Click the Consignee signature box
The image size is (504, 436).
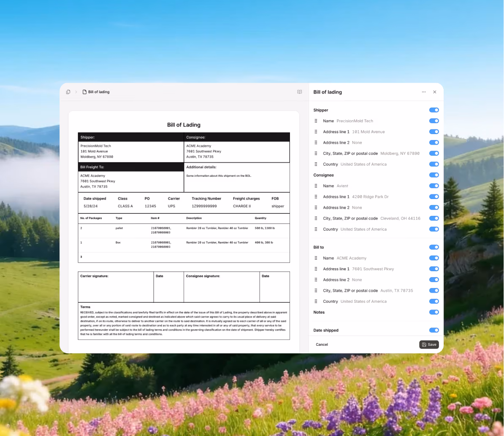click(222, 287)
